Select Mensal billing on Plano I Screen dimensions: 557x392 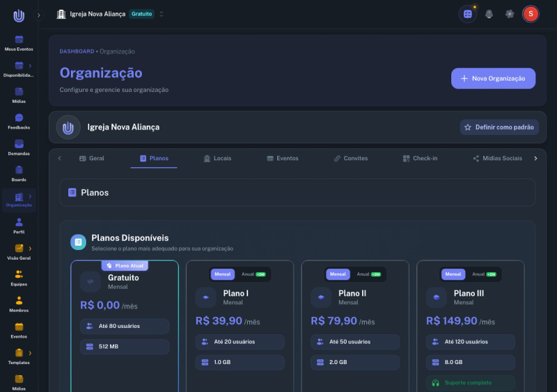click(x=223, y=274)
